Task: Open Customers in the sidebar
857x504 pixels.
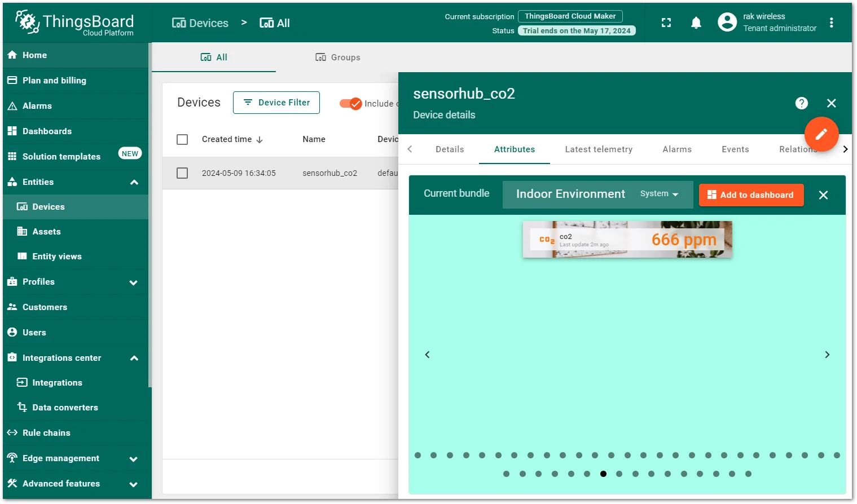Action: point(76,307)
